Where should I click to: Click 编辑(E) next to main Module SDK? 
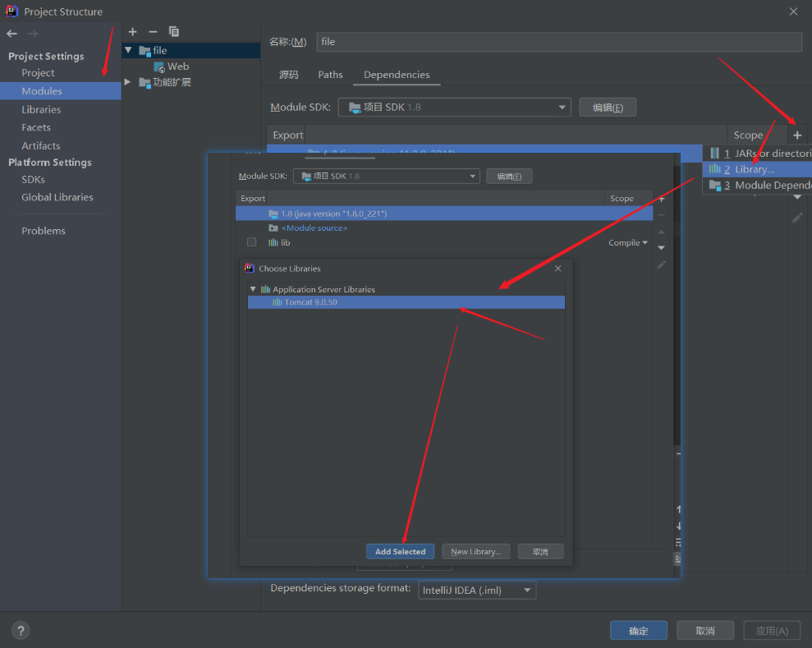point(608,108)
